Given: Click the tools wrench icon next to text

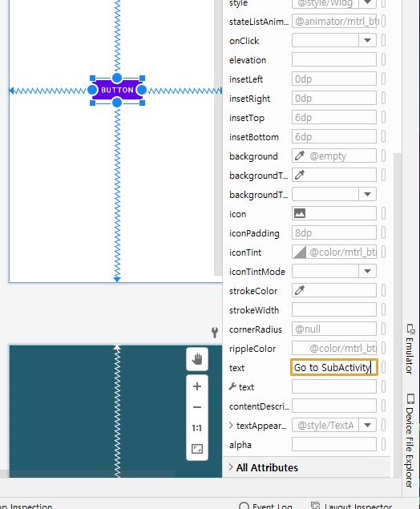Looking at the screenshot, I should pos(232,386).
